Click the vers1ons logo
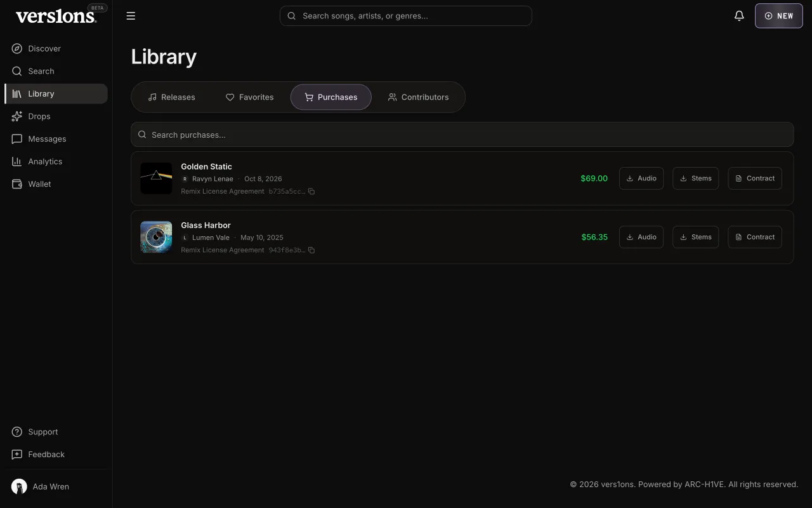 pyautogui.click(x=56, y=17)
